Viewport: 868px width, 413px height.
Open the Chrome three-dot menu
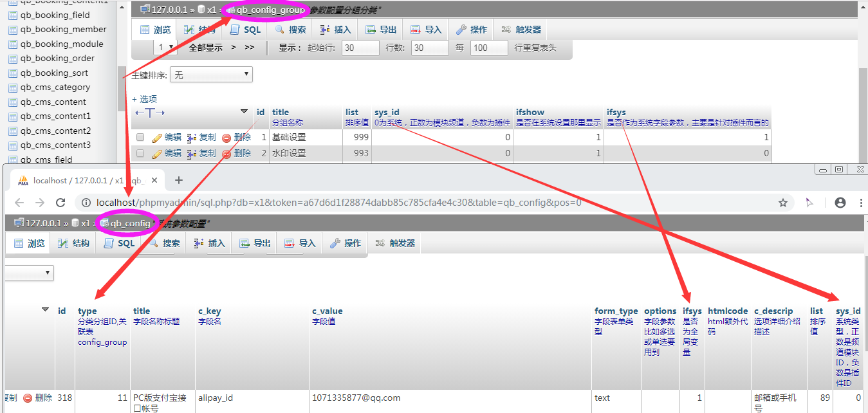(861, 203)
